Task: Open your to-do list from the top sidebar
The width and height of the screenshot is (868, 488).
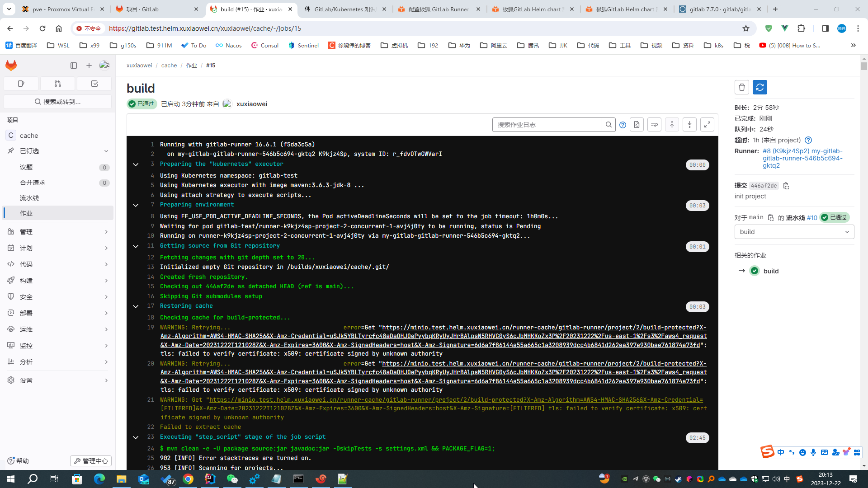Action: (94, 84)
